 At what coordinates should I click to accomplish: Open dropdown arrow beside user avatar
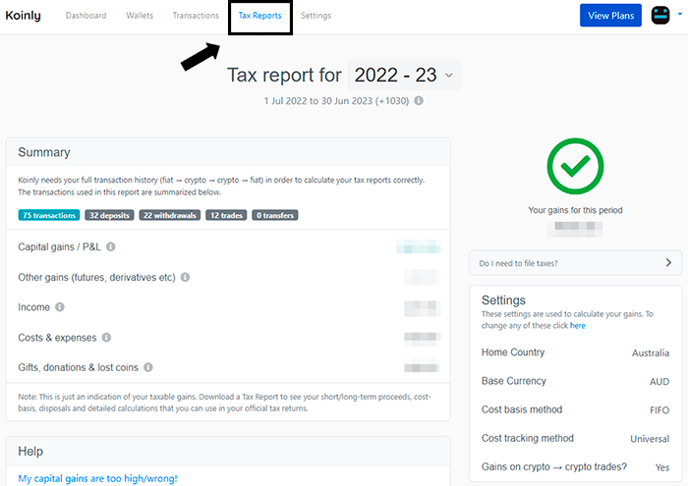679,16
